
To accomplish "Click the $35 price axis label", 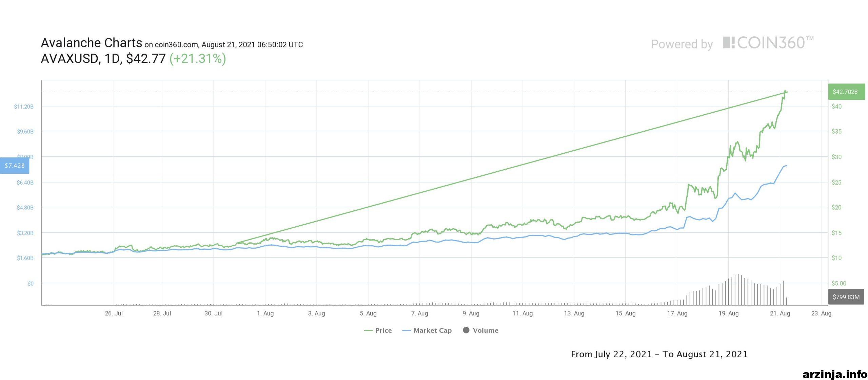I will 837,132.
